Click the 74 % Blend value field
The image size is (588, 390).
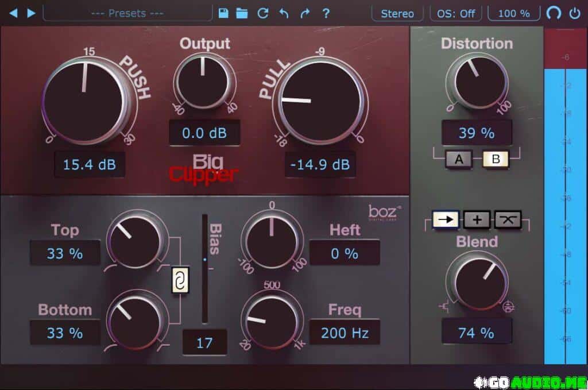(x=477, y=332)
